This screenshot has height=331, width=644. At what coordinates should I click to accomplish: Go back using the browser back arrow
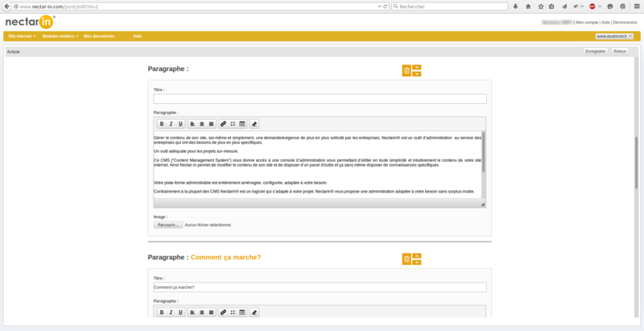[x=7, y=6]
